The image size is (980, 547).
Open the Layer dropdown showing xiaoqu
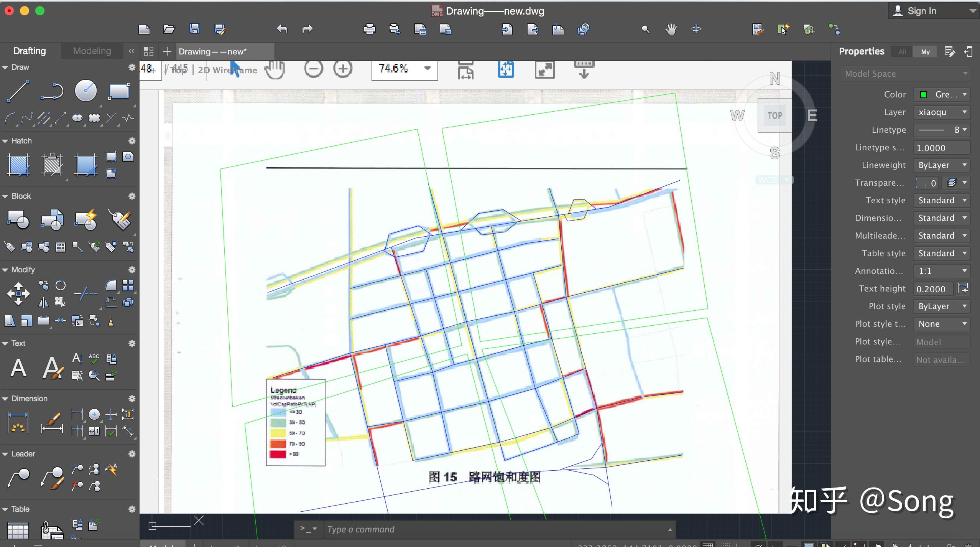[942, 112]
